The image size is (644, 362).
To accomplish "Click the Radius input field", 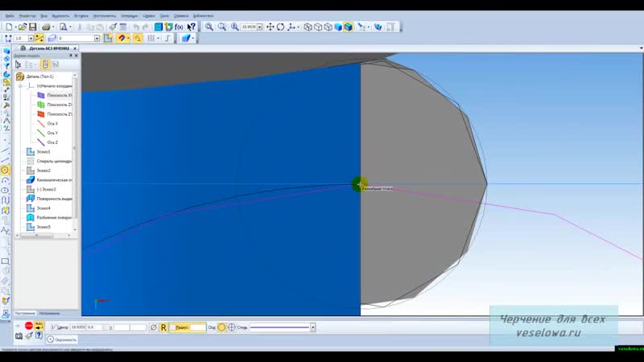I will pos(198,327).
